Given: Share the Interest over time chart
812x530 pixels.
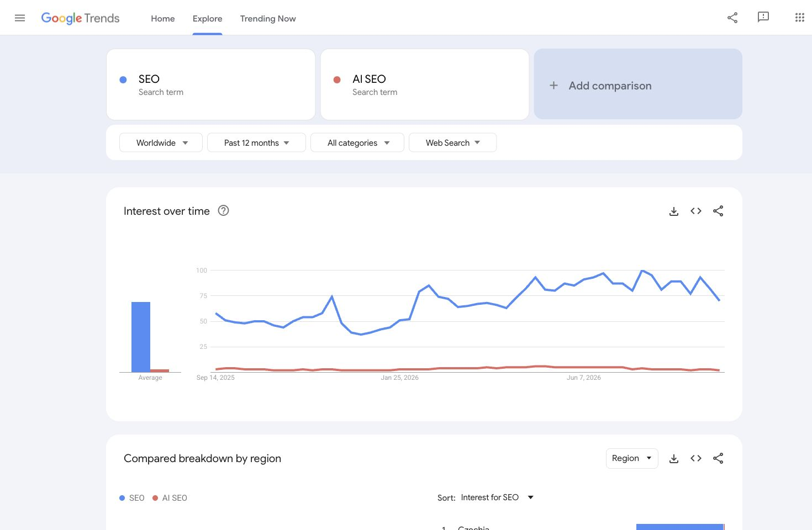Looking at the screenshot, I should [718, 211].
